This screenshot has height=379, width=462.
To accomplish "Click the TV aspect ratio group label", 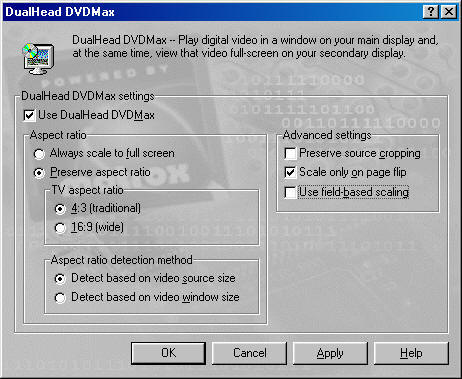I will pos(88,190).
